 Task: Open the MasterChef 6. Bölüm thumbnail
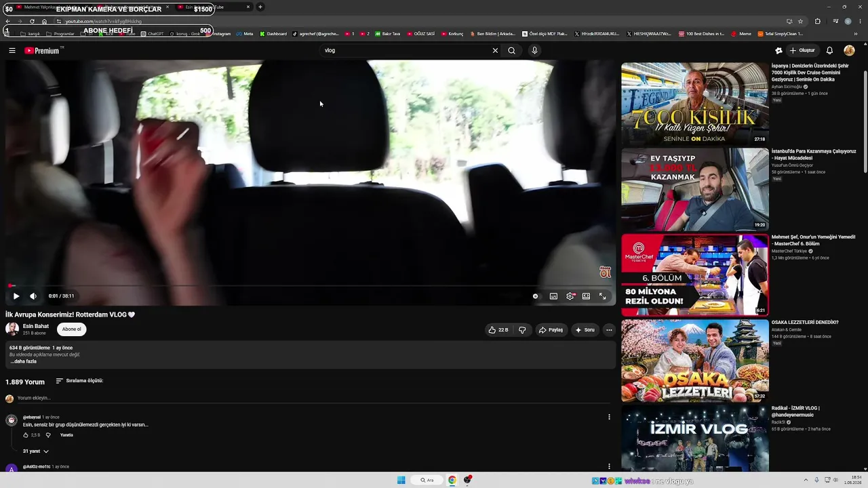695,274
